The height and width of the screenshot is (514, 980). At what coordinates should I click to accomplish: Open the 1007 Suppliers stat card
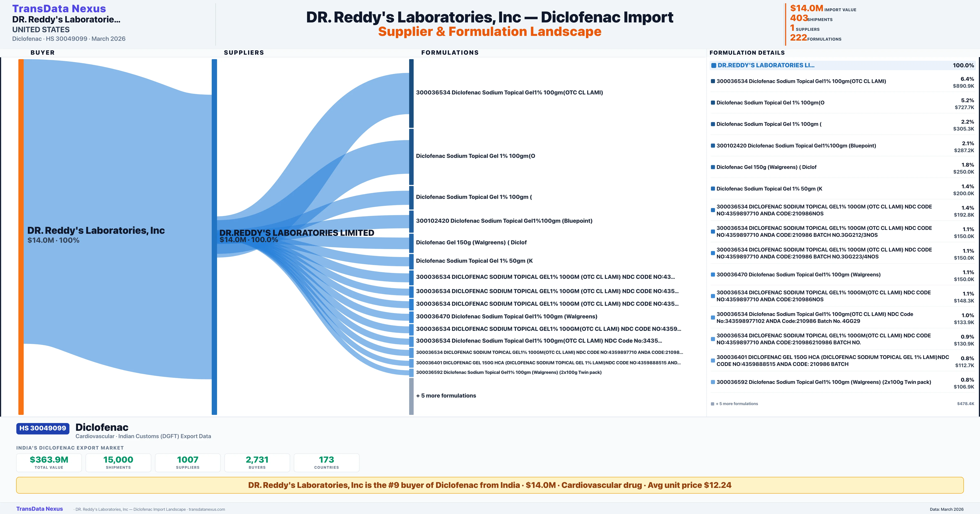188,462
